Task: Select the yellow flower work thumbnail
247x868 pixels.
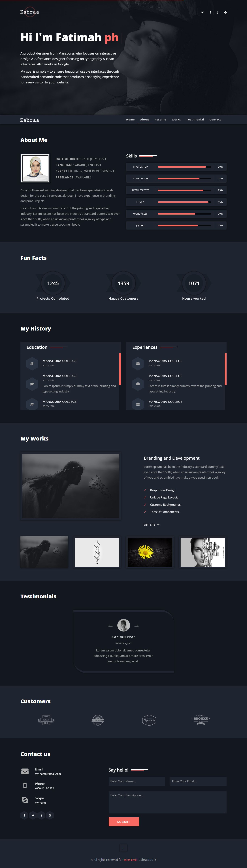Action: tap(150, 552)
